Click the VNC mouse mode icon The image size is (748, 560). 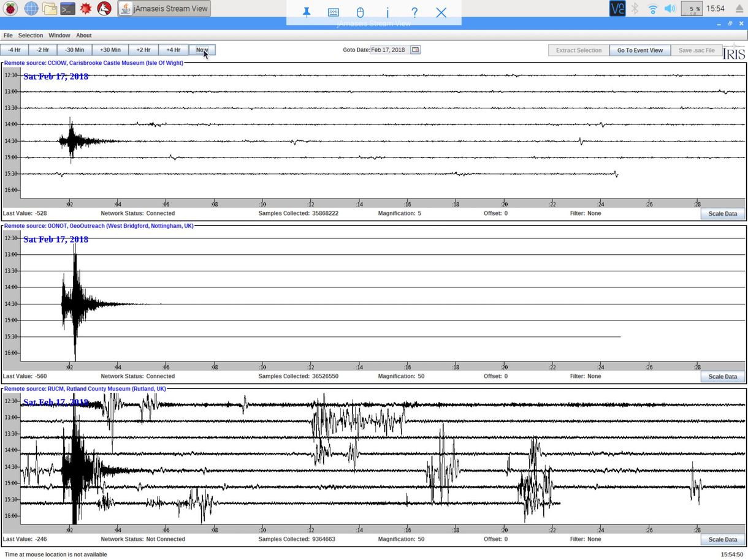(x=361, y=12)
